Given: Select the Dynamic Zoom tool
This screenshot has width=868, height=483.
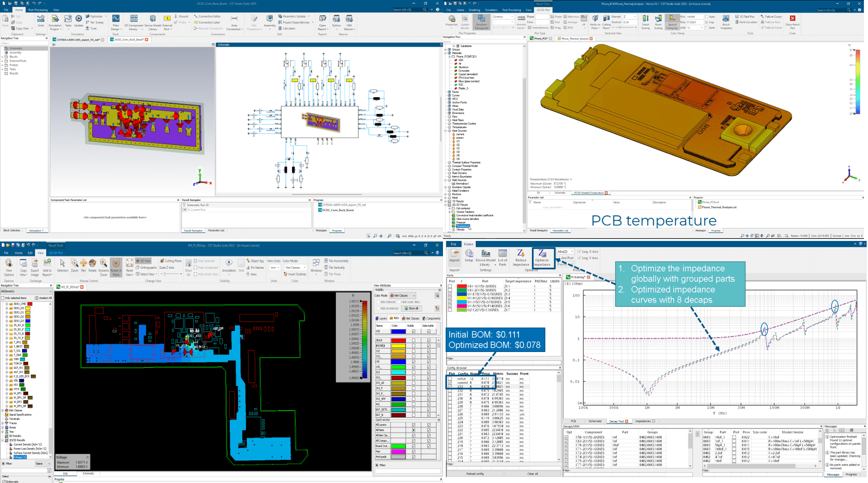Looking at the screenshot, I should pyautogui.click(x=104, y=268).
